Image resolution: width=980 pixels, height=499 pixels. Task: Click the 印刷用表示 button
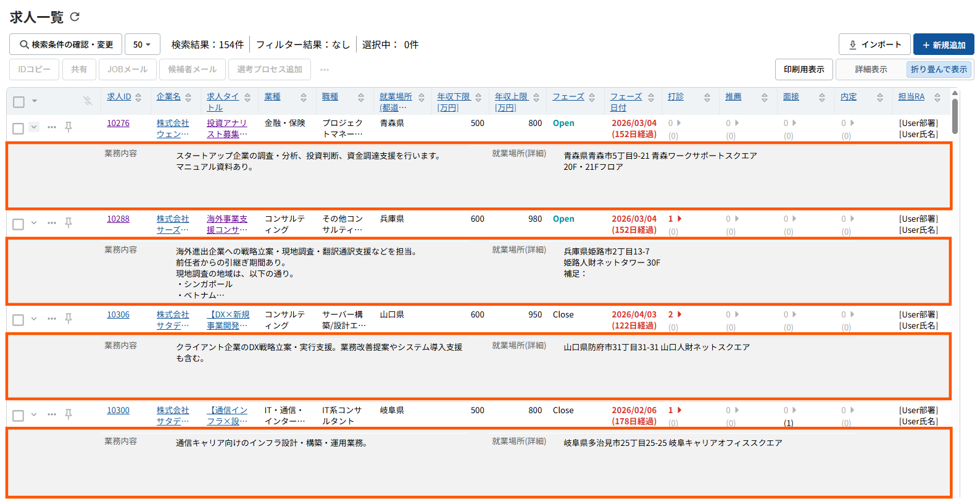tap(804, 69)
